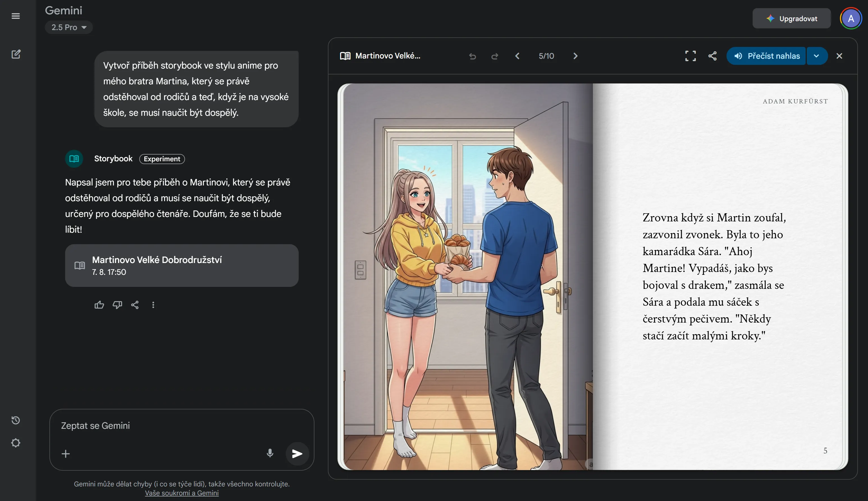Focus the Zeptat se Gemini input
The width and height of the screenshot is (868, 501).
coord(182,426)
